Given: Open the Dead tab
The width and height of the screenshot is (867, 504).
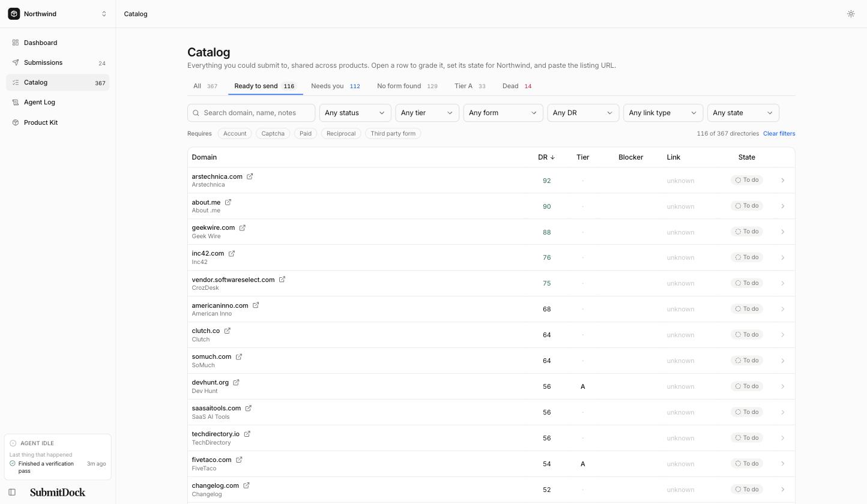Looking at the screenshot, I should [x=517, y=86].
